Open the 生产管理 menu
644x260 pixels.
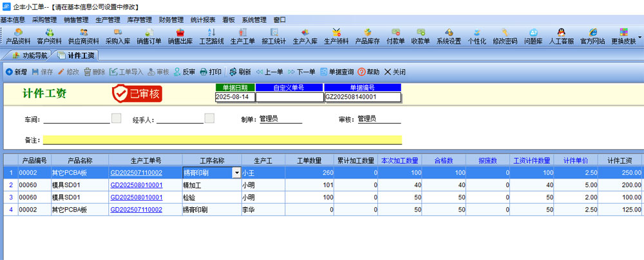pos(108,20)
